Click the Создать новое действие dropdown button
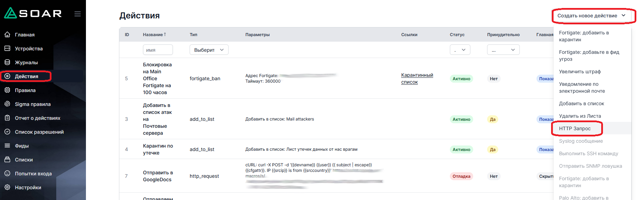 click(591, 16)
